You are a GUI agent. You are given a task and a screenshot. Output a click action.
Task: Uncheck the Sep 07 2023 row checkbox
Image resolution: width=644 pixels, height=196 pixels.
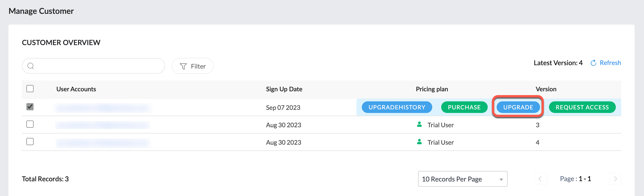point(30,107)
